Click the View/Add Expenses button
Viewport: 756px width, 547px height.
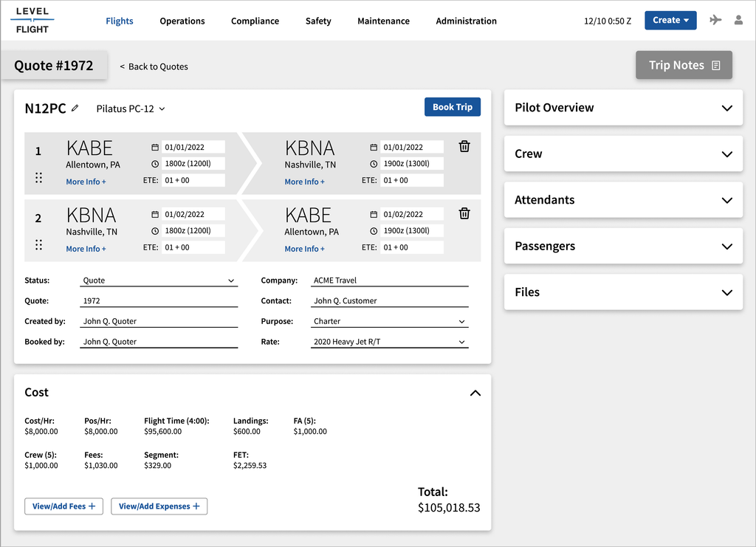pos(159,506)
